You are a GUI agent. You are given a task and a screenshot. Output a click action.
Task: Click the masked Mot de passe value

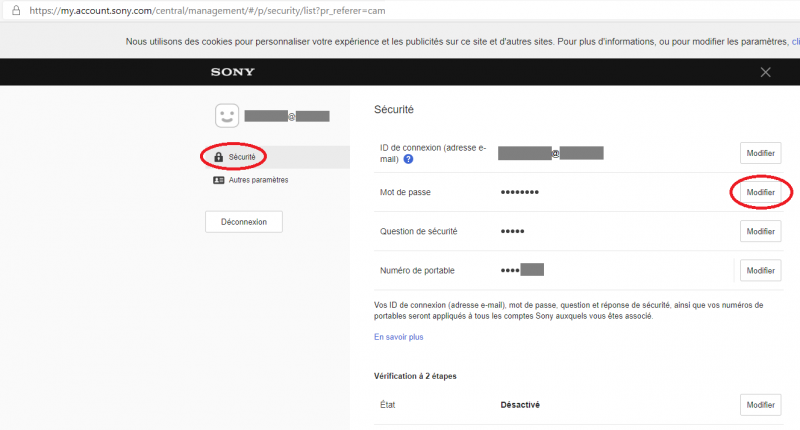point(520,192)
